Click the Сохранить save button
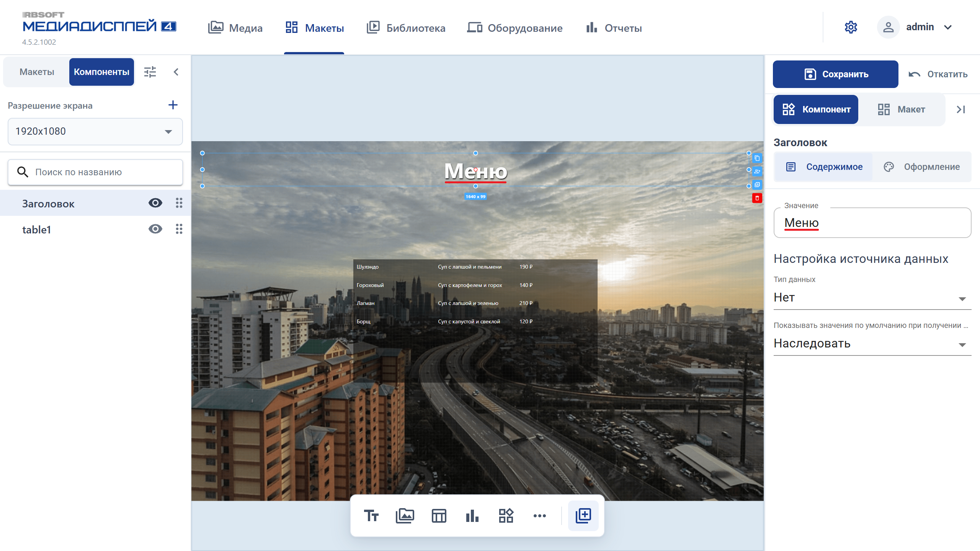This screenshot has width=980, height=551. point(835,74)
